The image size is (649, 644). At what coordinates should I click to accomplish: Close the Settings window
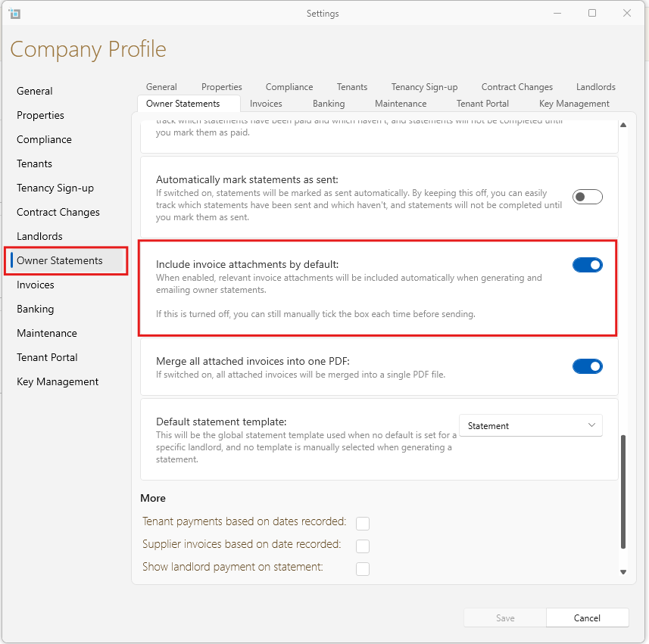click(x=627, y=13)
